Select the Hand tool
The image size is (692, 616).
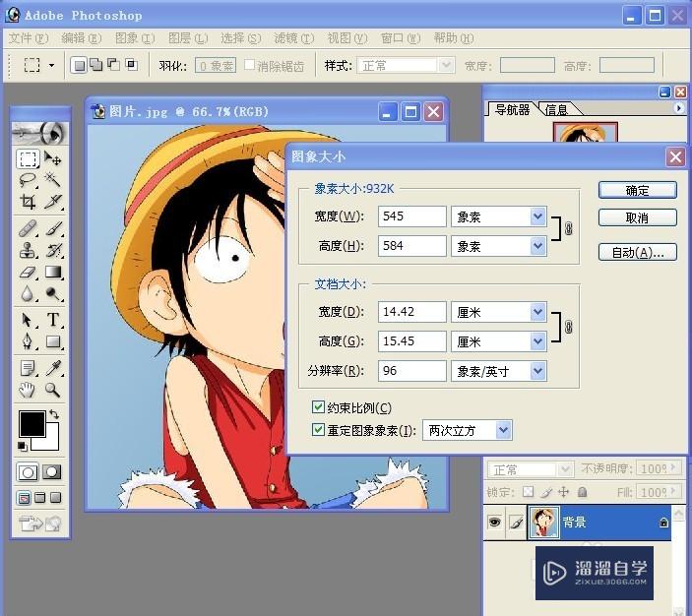(x=28, y=390)
